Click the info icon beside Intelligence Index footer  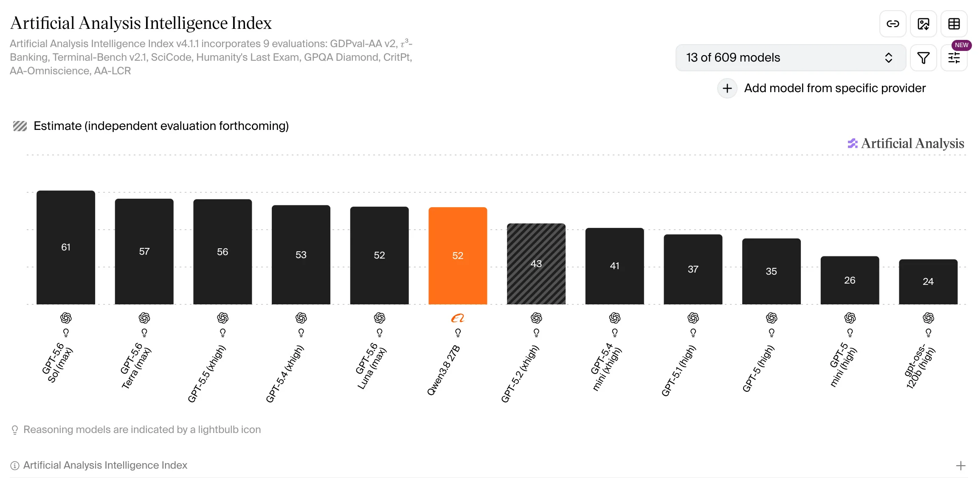click(x=15, y=466)
